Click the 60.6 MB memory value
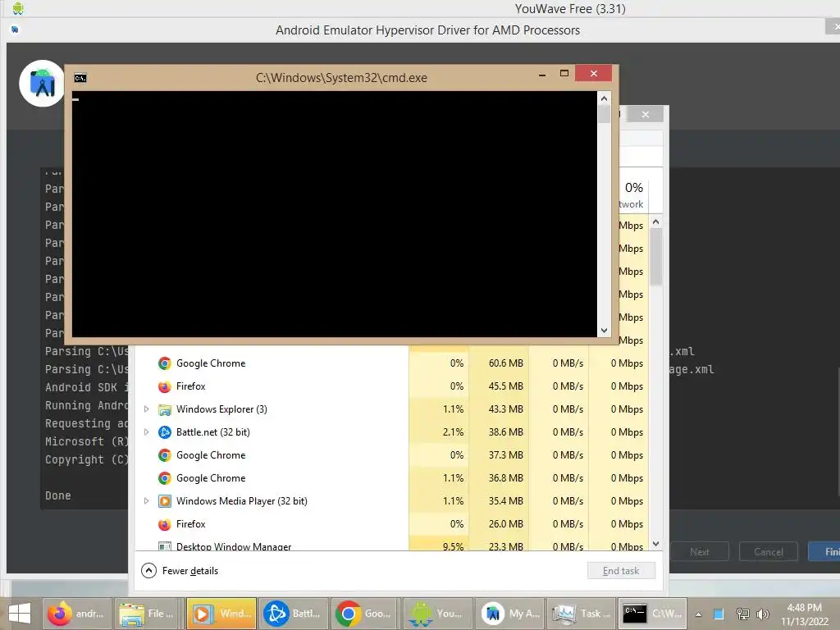 click(x=505, y=363)
